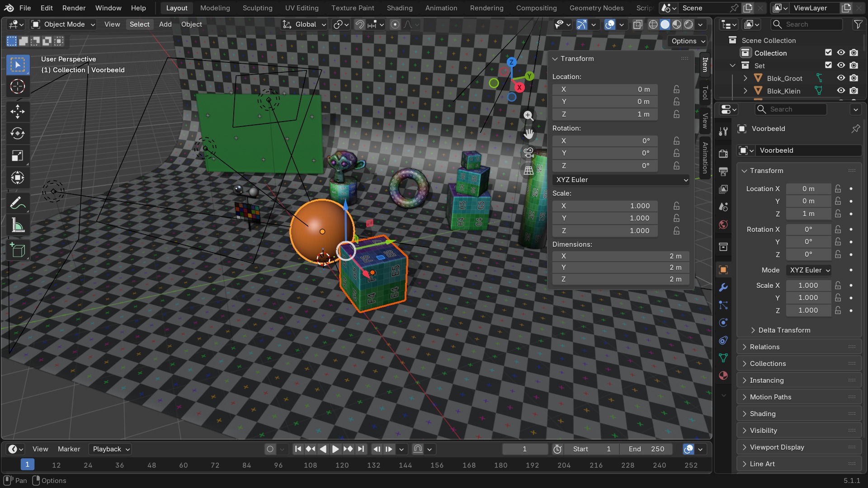The width and height of the screenshot is (868, 488).
Task: Expand the Delta Transform section
Action: coord(784,330)
